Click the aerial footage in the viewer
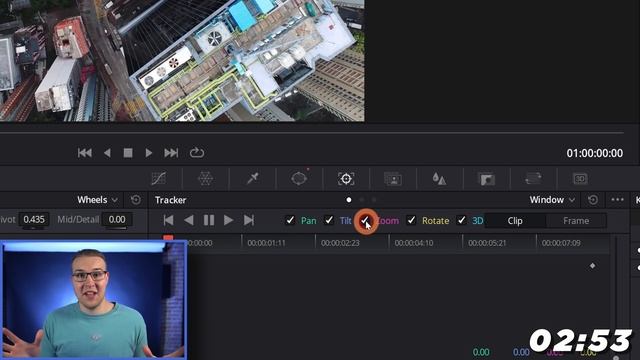 [182, 60]
